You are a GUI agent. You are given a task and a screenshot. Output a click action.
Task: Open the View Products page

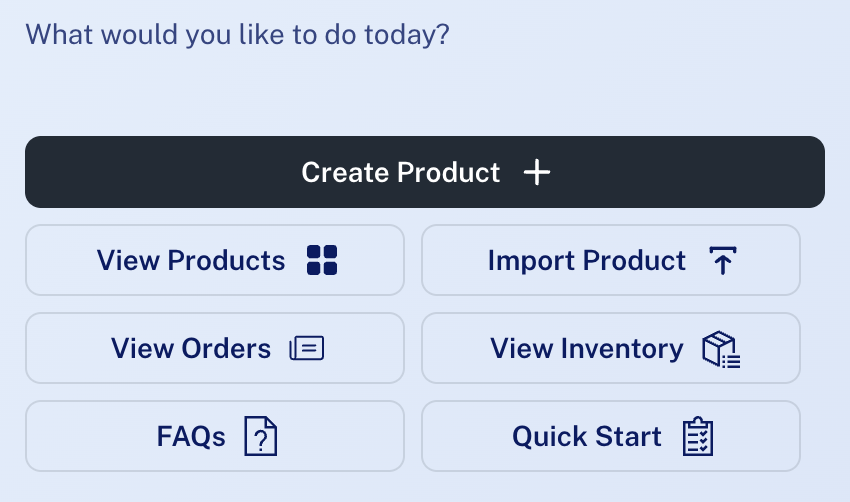215,260
